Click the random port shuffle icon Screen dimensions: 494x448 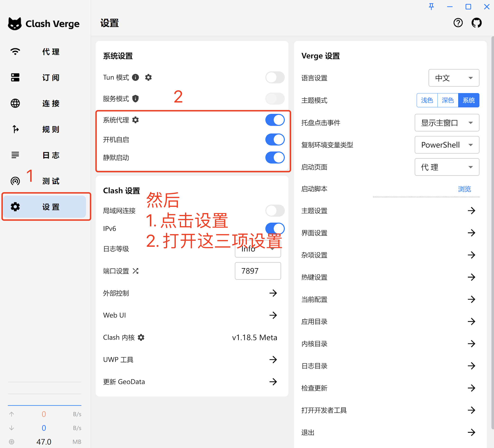[136, 271]
